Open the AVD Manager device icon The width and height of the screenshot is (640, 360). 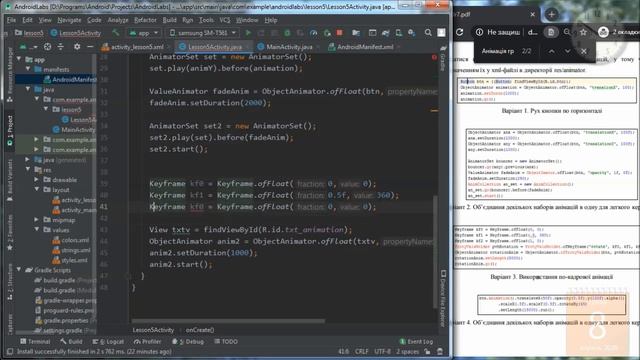click(x=399, y=33)
